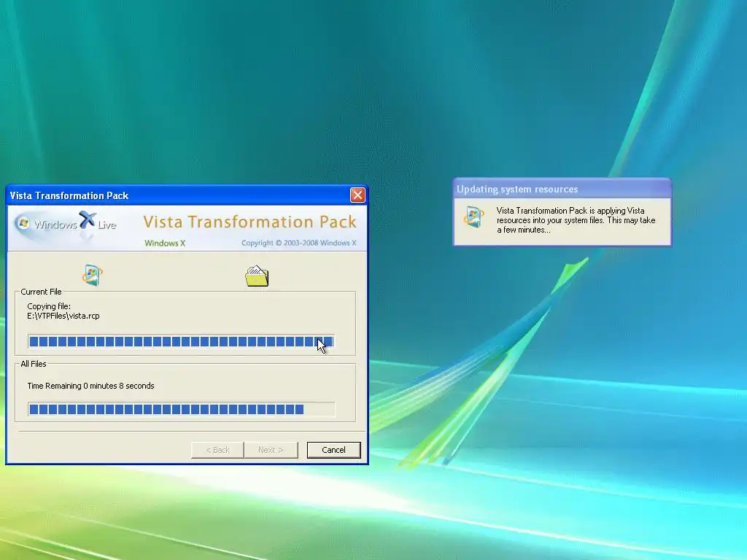
Task: Click the 'Current File' group label
Action: pos(41,292)
